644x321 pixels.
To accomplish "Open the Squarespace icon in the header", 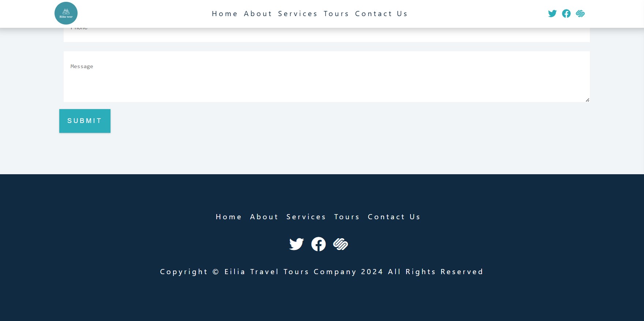I will (x=580, y=14).
